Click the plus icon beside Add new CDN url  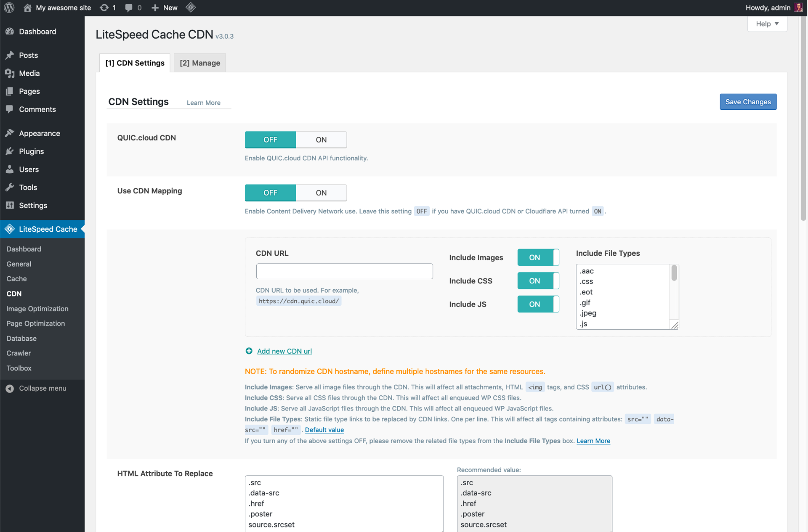249,351
